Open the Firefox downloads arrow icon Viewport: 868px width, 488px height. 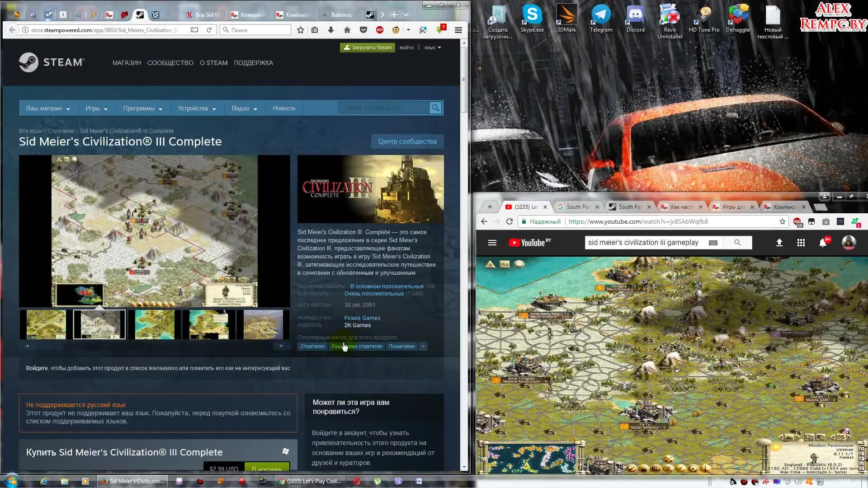pos(331,30)
